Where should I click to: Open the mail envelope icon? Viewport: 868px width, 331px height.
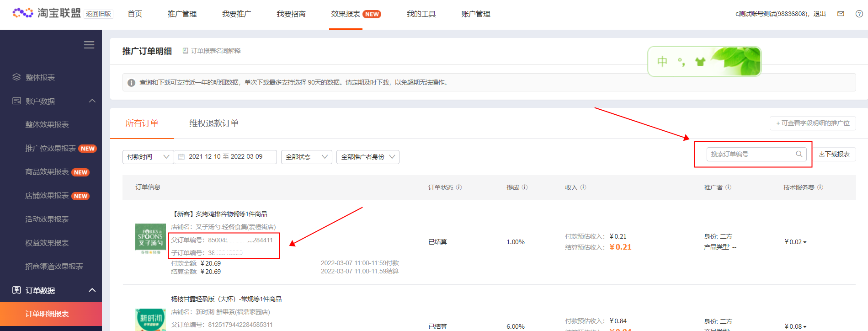tap(841, 14)
